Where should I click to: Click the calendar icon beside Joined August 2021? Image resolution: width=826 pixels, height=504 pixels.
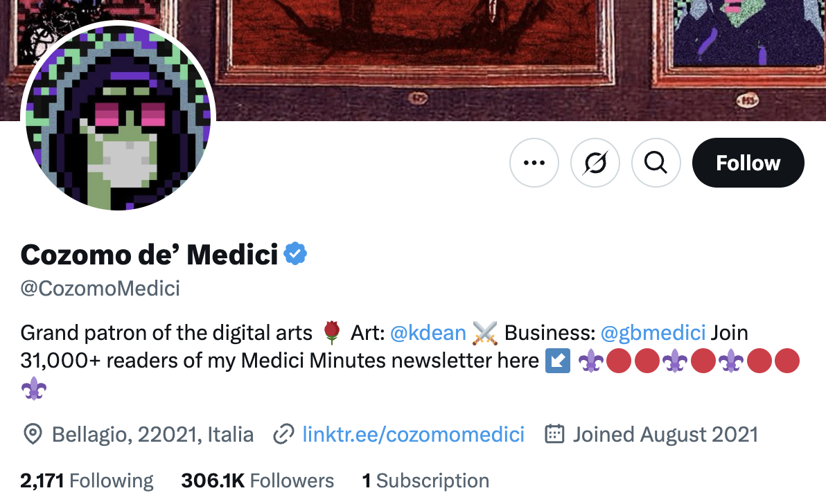555,433
